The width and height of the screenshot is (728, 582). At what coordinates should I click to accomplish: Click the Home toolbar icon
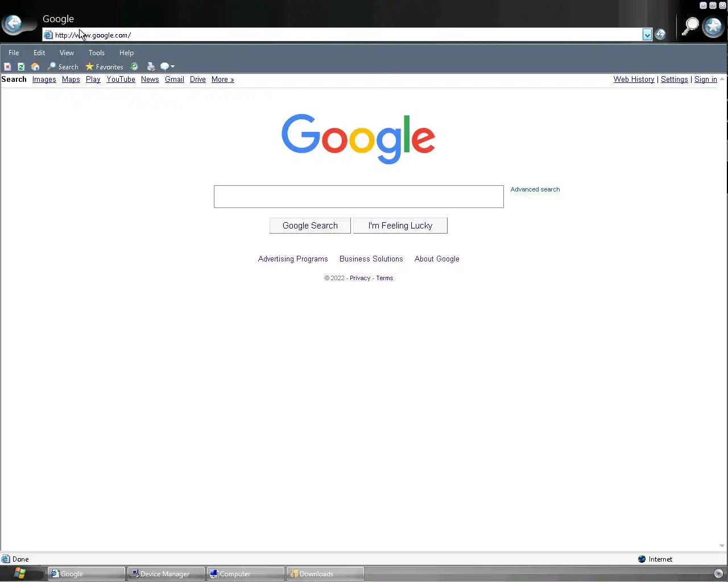coord(35,66)
